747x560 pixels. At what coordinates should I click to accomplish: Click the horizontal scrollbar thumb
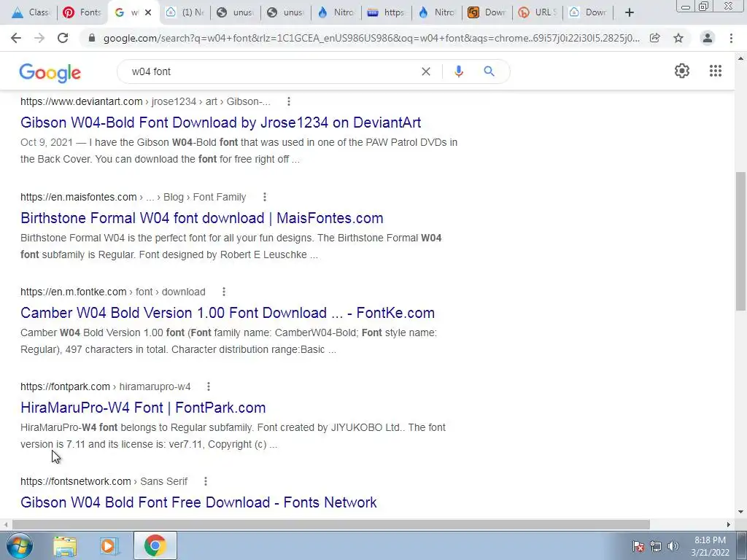(331, 524)
